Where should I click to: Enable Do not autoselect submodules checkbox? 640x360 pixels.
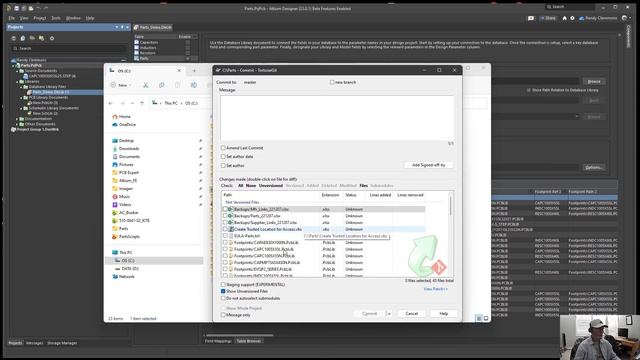pos(223,298)
